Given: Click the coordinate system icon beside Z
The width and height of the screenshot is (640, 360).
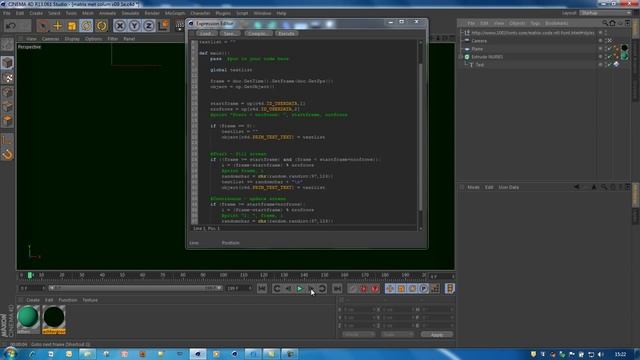Looking at the screenshot, I should click(x=163, y=26).
